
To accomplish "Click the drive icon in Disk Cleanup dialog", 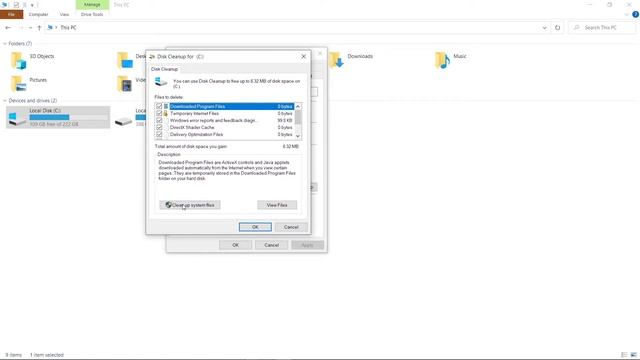I will (161, 82).
